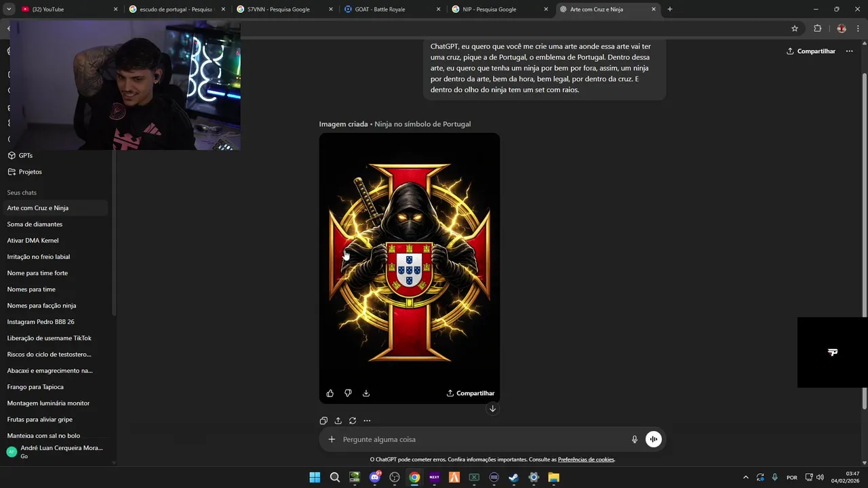Open OBS Studio from the taskbar

[x=395, y=477]
